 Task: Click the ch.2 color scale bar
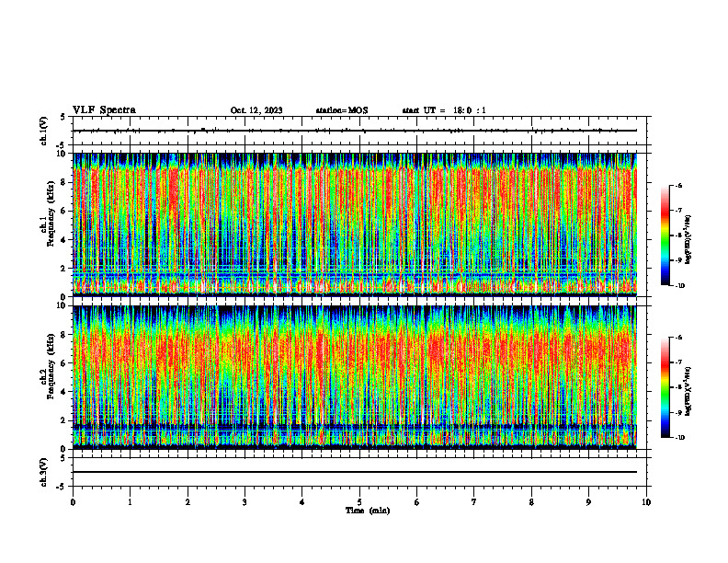click(665, 387)
